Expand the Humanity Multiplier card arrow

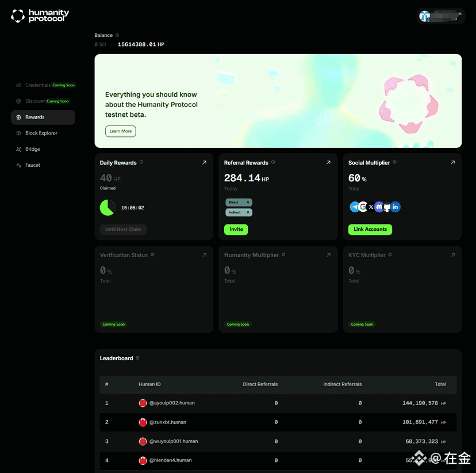coord(328,255)
